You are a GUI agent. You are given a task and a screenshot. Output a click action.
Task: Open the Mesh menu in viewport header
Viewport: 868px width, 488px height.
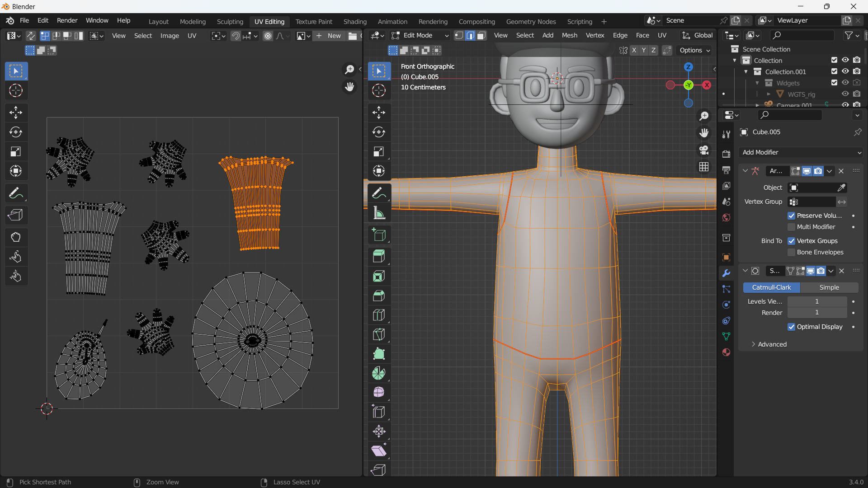(x=569, y=35)
